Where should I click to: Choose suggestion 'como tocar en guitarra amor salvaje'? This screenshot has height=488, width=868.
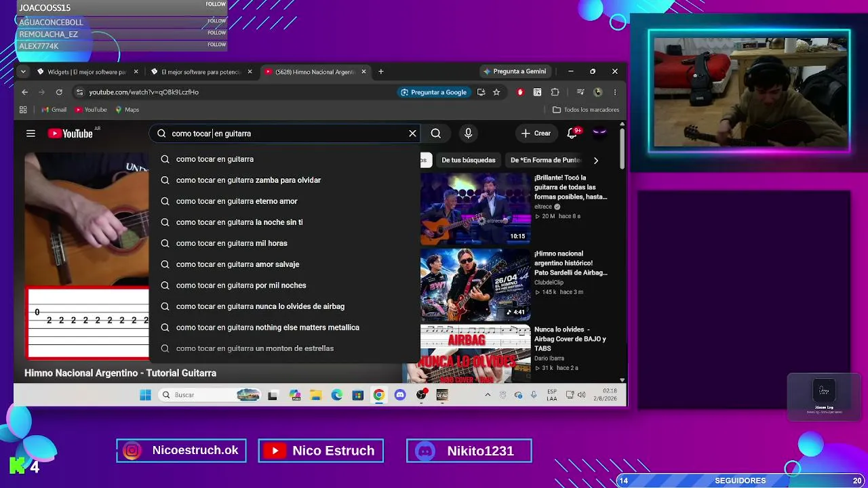tap(285, 264)
